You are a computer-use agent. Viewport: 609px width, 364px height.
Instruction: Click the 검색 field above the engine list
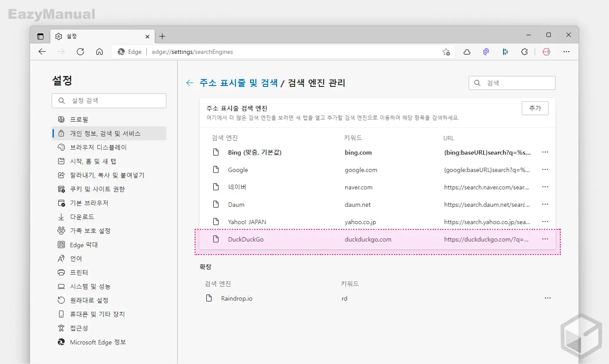tap(512, 83)
